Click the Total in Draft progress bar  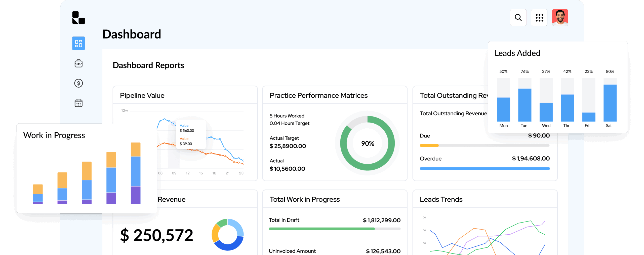pyautogui.click(x=334, y=229)
